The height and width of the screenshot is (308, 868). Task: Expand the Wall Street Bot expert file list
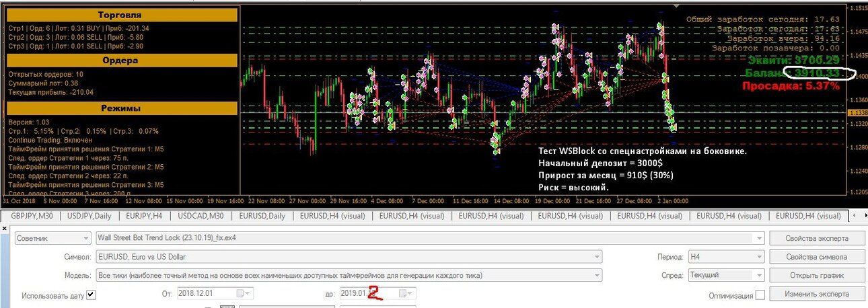click(x=760, y=238)
